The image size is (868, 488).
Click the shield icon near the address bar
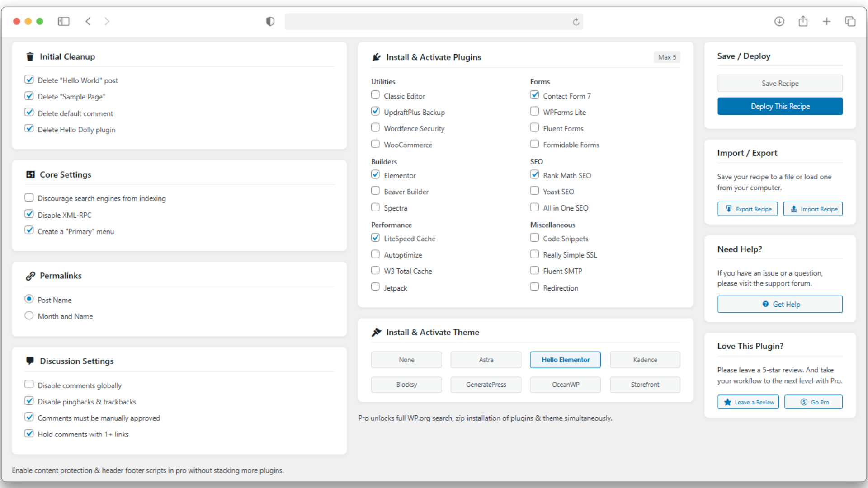[x=270, y=21]
